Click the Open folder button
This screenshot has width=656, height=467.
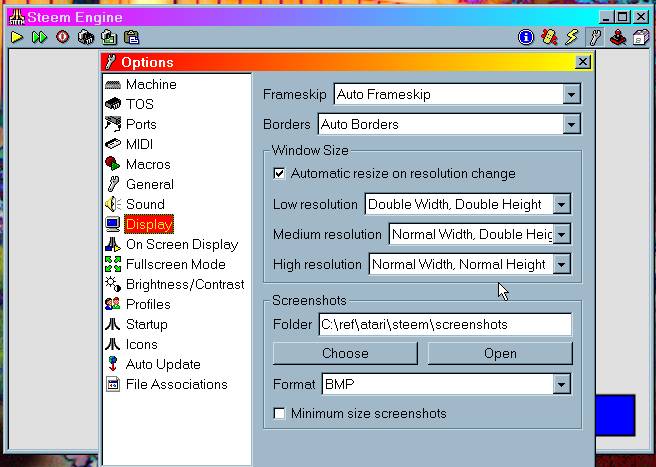500,354
